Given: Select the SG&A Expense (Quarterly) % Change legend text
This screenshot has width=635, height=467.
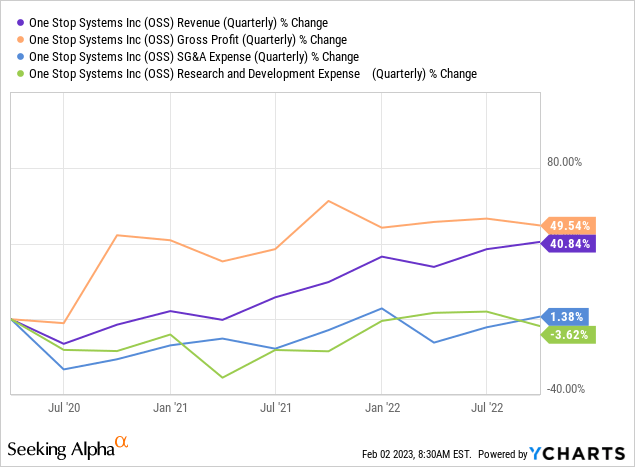Looking at the screenshot, I should click(x=194, y=57).
